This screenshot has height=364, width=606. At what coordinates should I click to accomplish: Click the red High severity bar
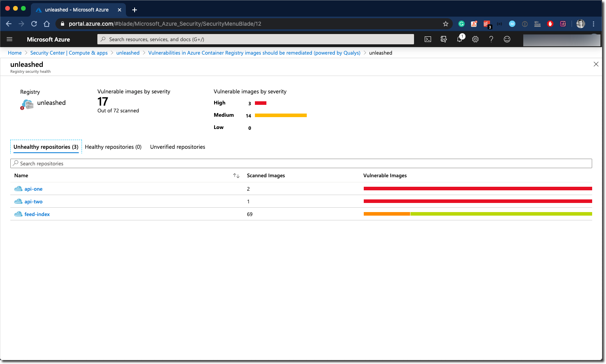pyautogui.click(x=260, y=103)
